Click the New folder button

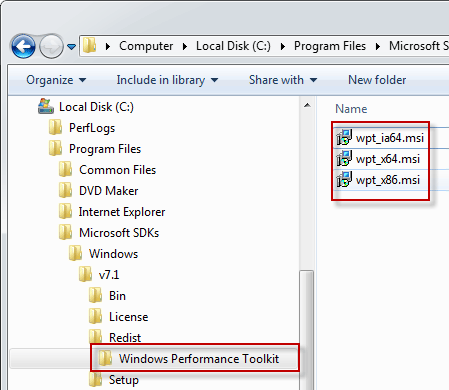377,80
